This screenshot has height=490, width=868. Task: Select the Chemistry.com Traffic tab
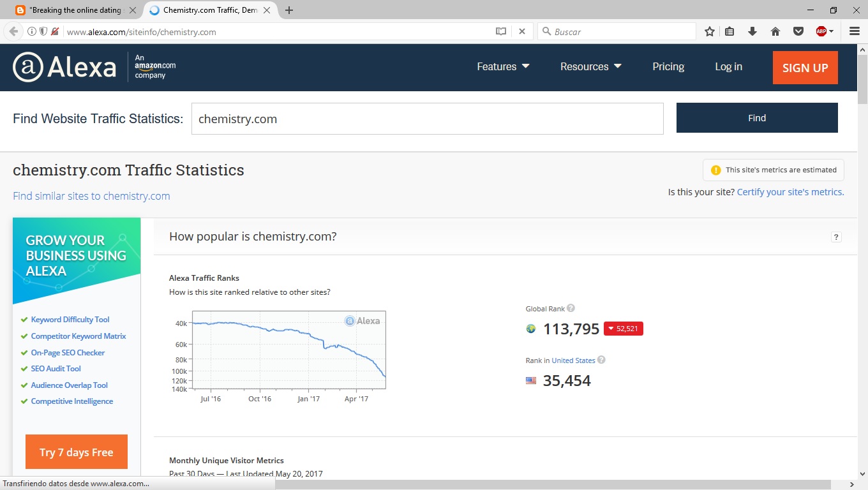click(210, 10)
